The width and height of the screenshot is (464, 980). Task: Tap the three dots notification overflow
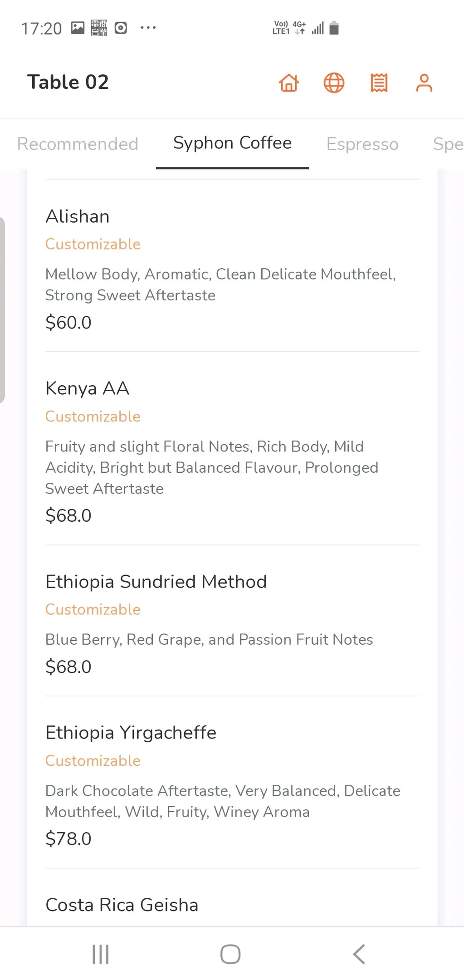pyautogui.click(x=148, y=28)
